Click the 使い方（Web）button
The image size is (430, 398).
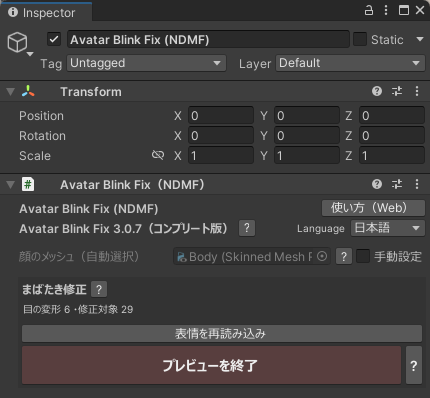pos(373,208)
